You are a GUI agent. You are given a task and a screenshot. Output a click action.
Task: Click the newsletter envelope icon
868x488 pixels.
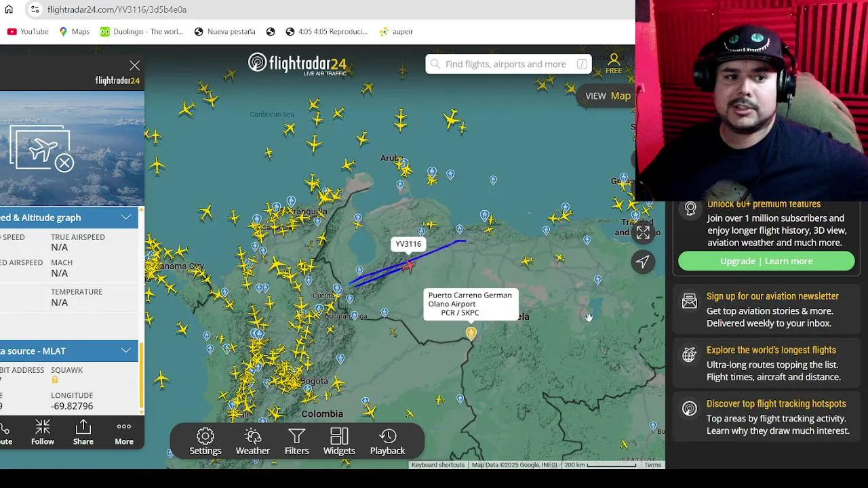tap(690, 301)
